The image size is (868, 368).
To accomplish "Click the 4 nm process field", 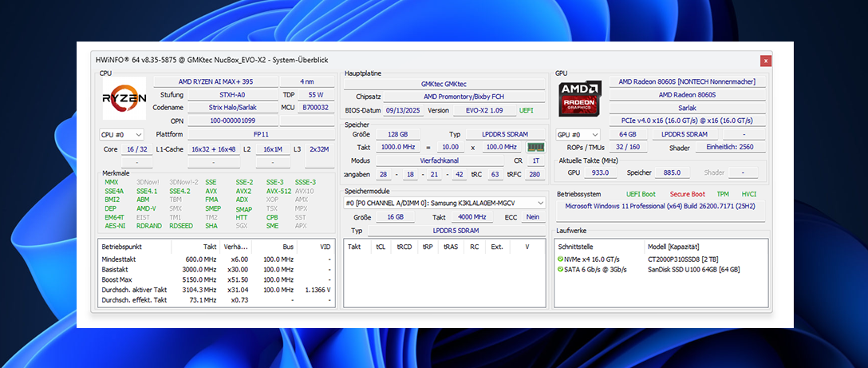I will tap(308, 81).
